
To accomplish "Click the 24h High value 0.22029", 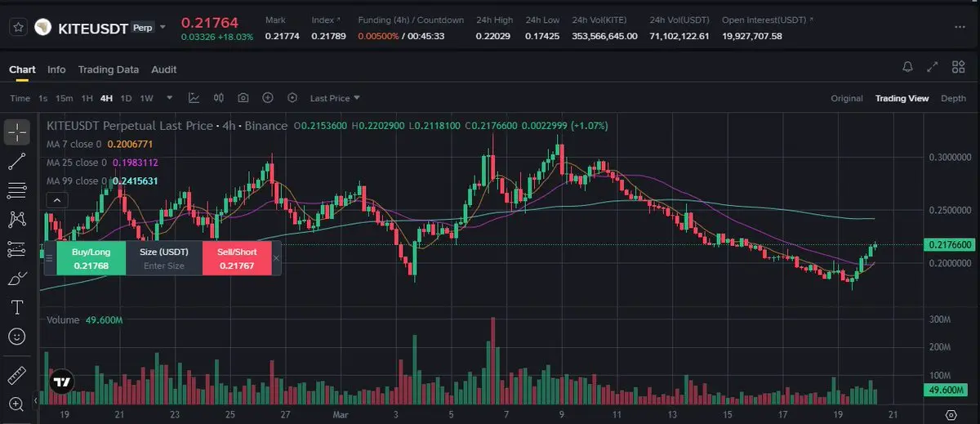I will pos(492,36).
